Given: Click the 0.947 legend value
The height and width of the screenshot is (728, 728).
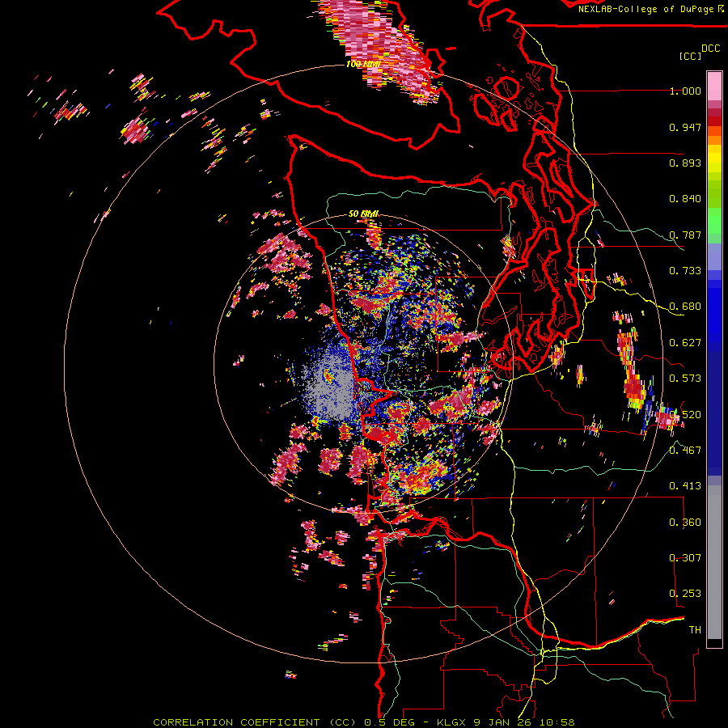Looking at the screenshot, I should pos(685,127).
